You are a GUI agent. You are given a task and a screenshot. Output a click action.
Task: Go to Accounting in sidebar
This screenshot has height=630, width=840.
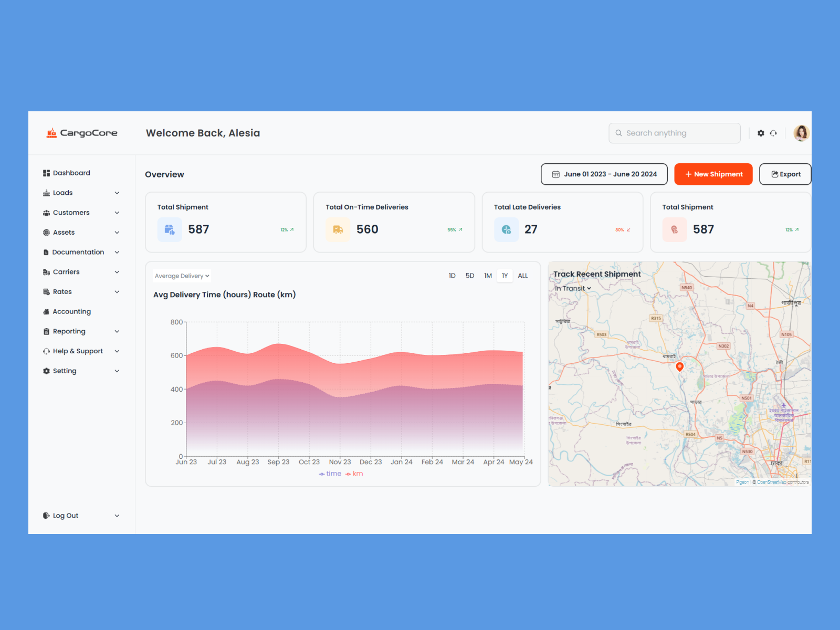click(71, 311)
